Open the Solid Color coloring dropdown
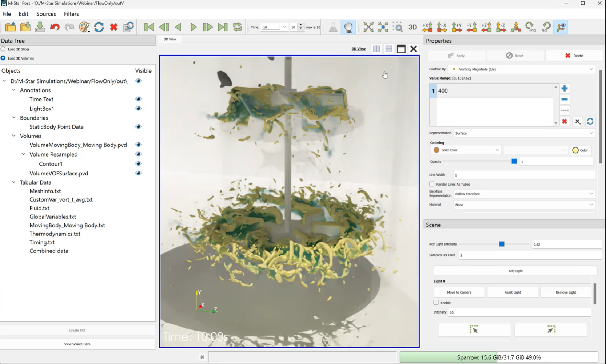 click(x=466, y=150)
